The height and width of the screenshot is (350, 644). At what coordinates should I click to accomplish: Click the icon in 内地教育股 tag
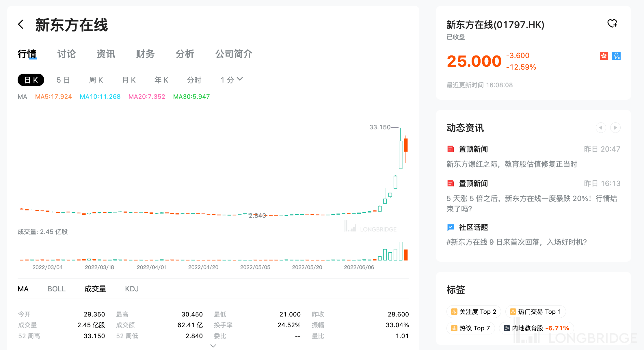tap(507, 328)
